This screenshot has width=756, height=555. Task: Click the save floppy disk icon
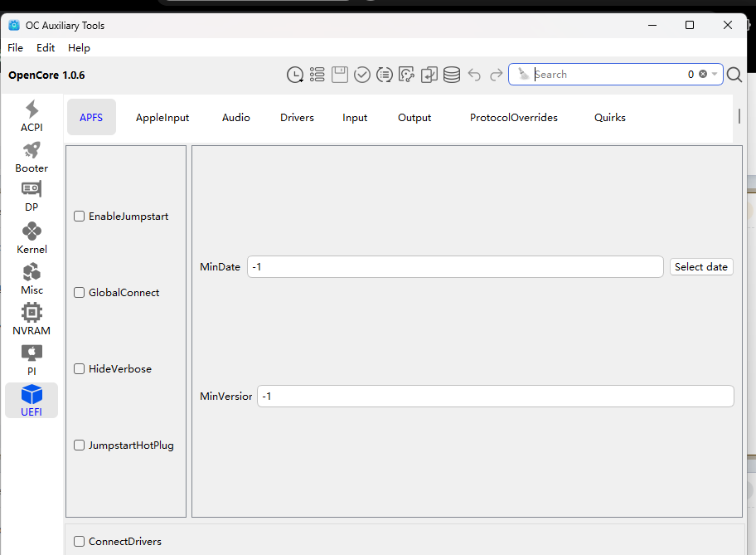coord(340,75)
